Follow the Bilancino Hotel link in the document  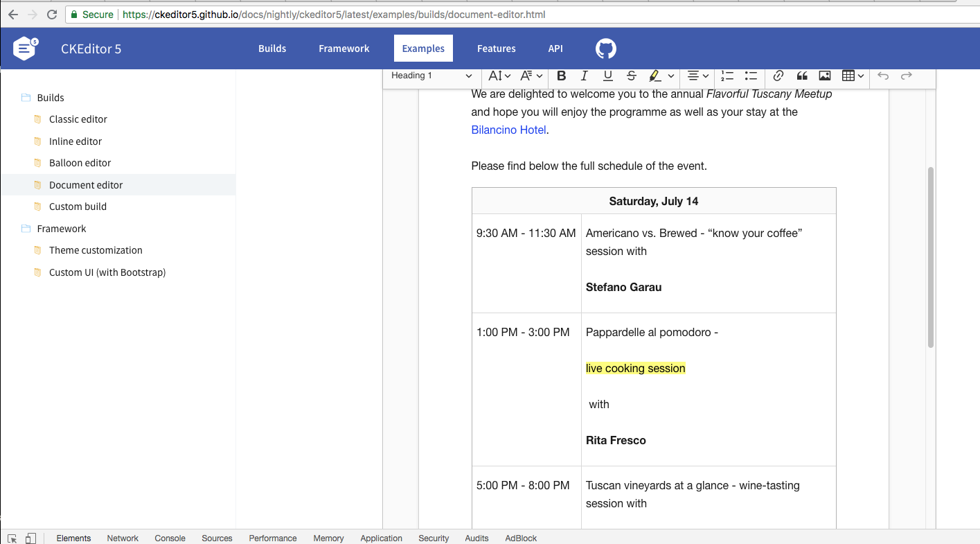508,130
